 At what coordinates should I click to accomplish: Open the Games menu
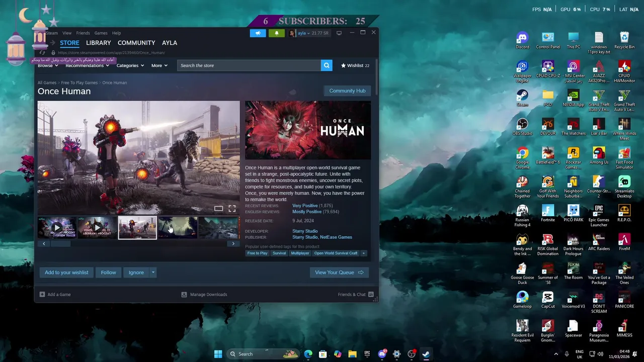click(101, 33)
